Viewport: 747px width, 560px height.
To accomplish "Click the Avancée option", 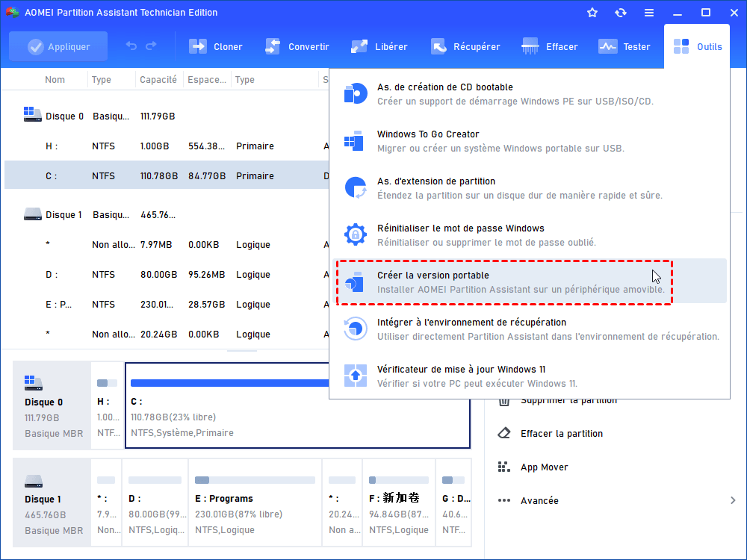I will click(x=539, y=500).
